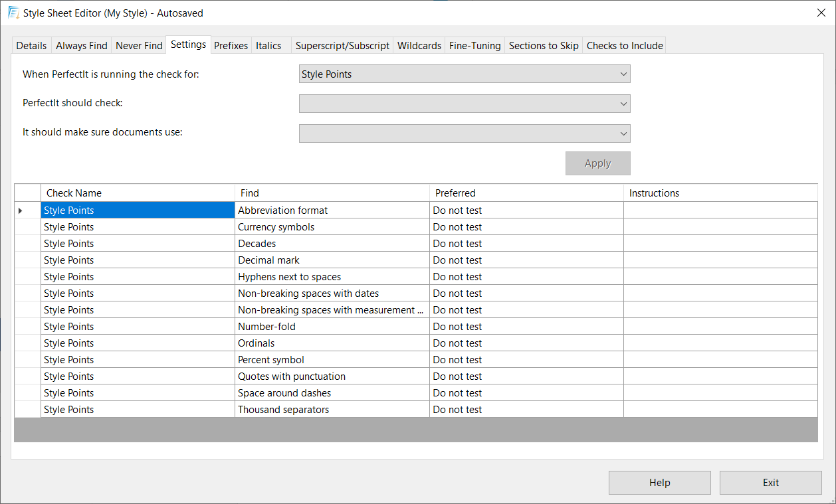Switch to the Details tab
The image size is (836, 504).
[32, 46]
